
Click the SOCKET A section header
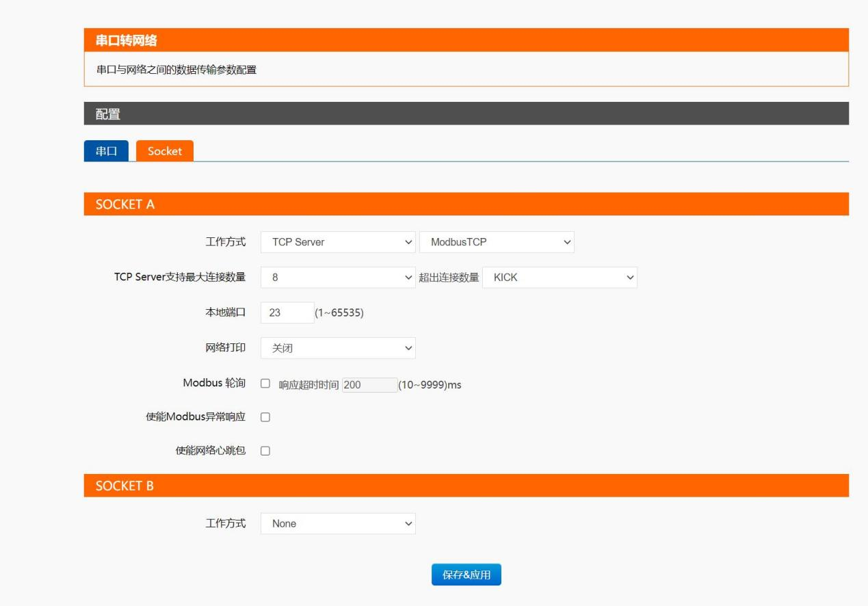pos(125,205)
